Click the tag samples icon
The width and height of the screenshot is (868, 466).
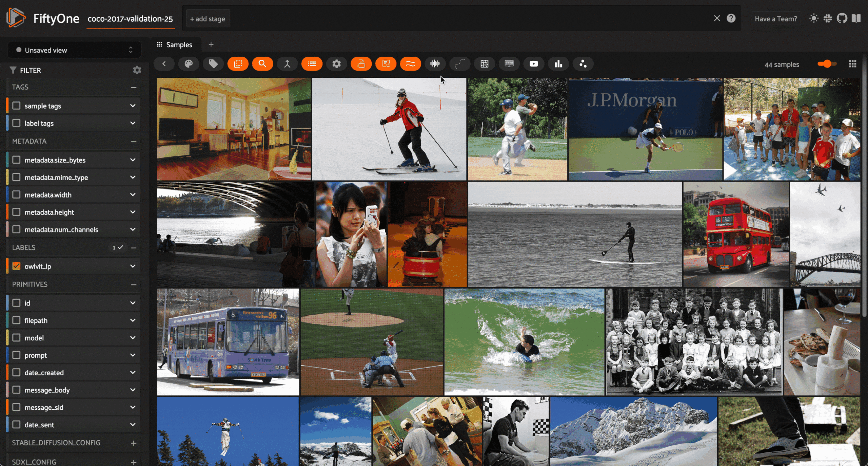coord(213,64)
